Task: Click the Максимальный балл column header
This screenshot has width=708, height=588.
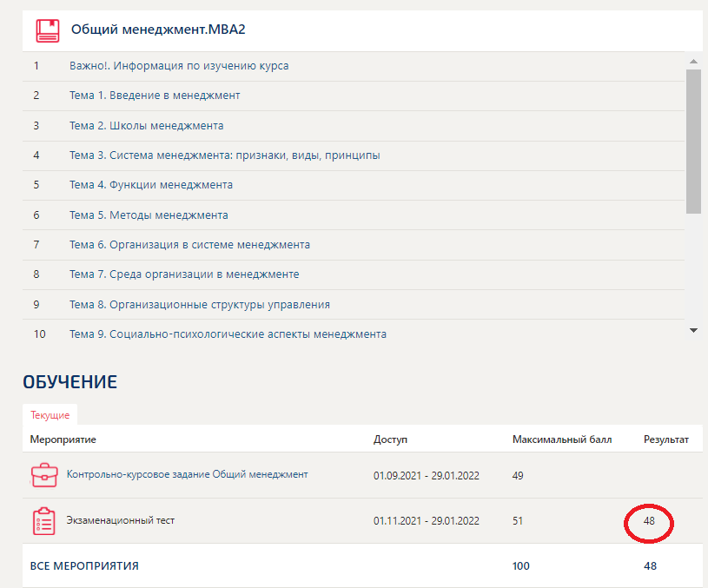Action: (562, 439)
